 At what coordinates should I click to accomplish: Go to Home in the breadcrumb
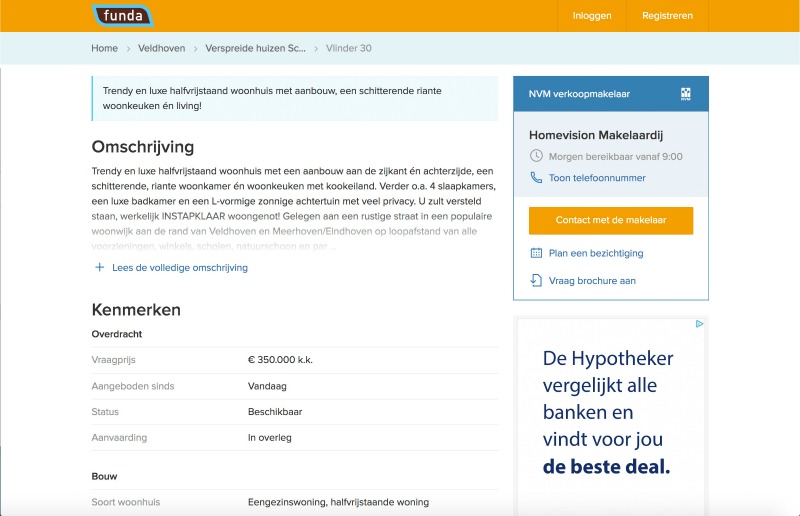point(105,48)
